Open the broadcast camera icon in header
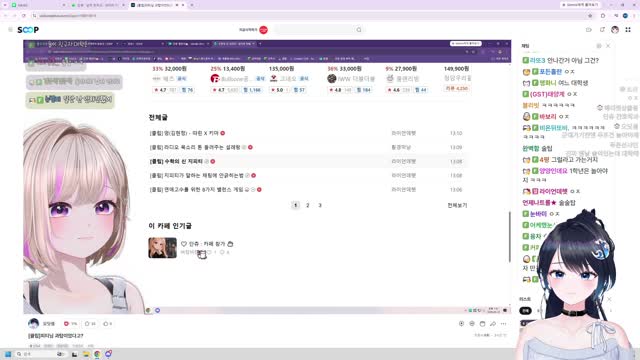 (x=589, y=30)
